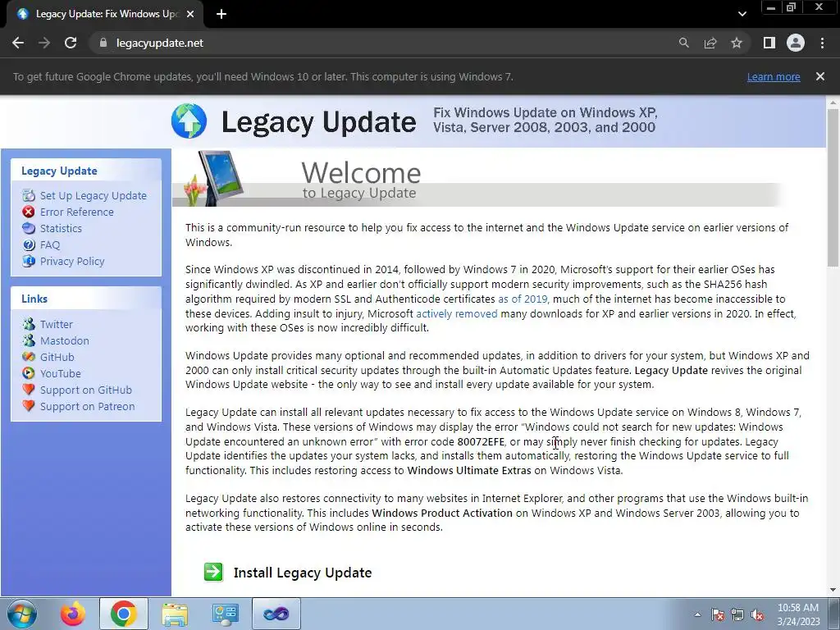Open the Windows Start menu
The height and width of the screenshot is (630, 840).
click(x=22, y=614)
